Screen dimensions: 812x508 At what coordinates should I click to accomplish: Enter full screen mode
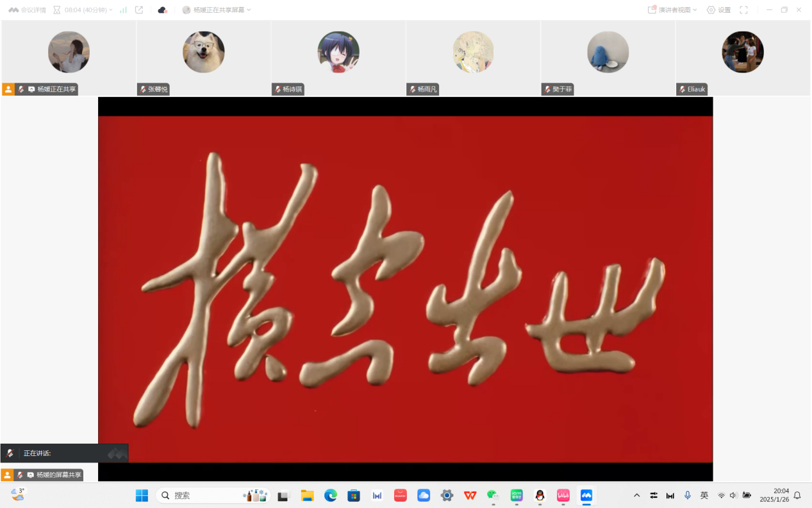click(743, 10)
